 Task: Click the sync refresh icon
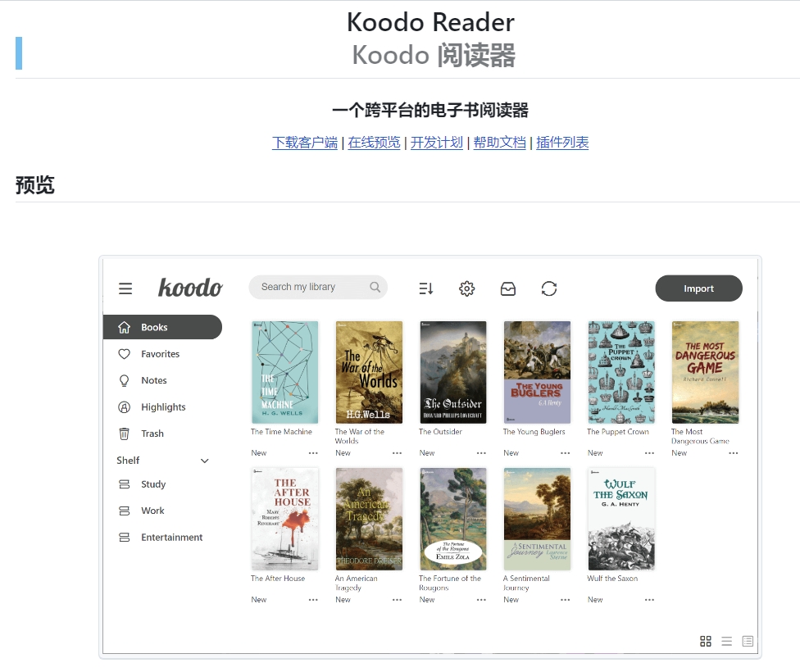coord(549,288)
